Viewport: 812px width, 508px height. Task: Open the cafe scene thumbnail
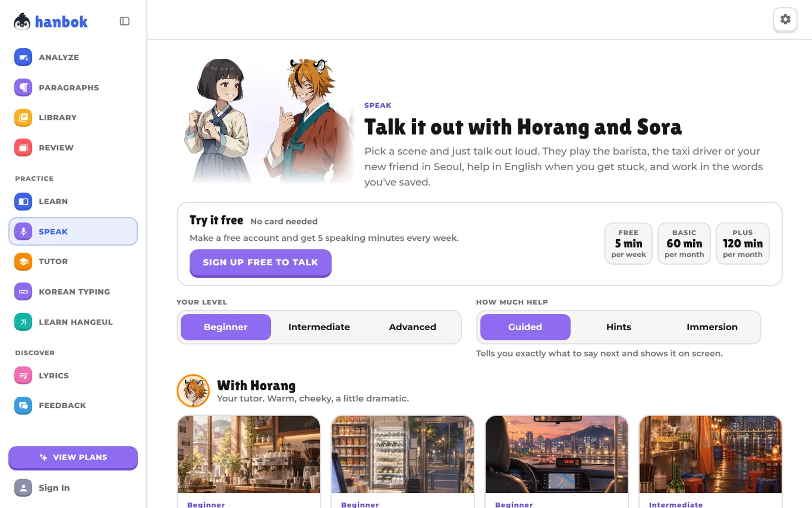pyautogui.click(x=249, y=454)
